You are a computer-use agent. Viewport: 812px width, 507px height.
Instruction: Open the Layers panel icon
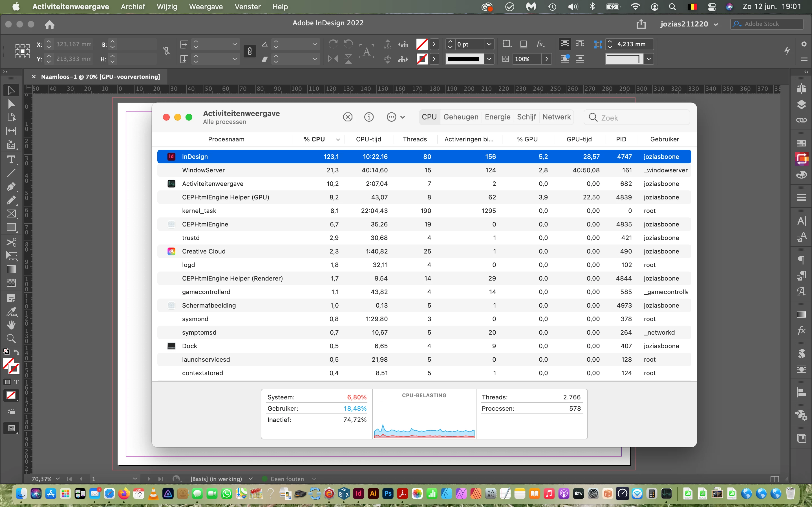[x=801, y=105]
